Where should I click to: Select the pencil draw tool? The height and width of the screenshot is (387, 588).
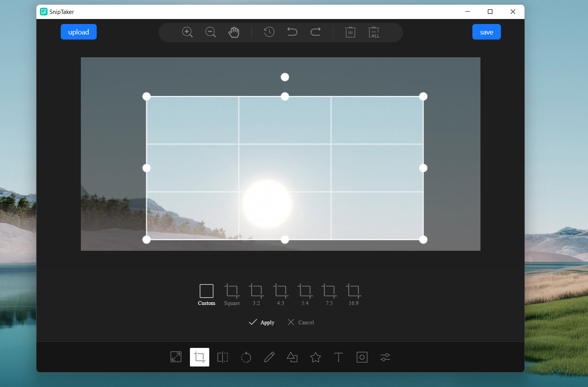(x=269, y=357)
